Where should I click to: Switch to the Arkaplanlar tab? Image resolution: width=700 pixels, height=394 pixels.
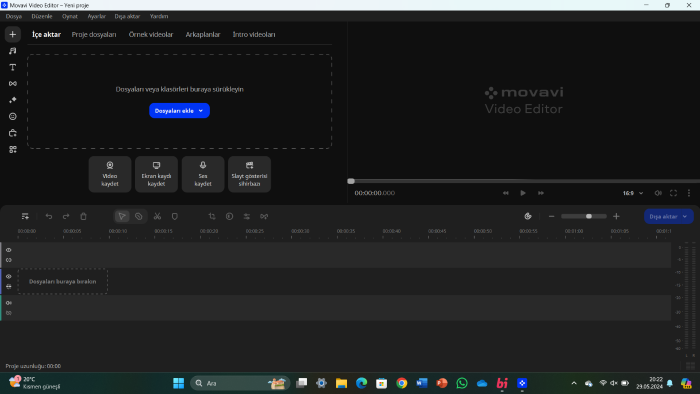(203, 34)
